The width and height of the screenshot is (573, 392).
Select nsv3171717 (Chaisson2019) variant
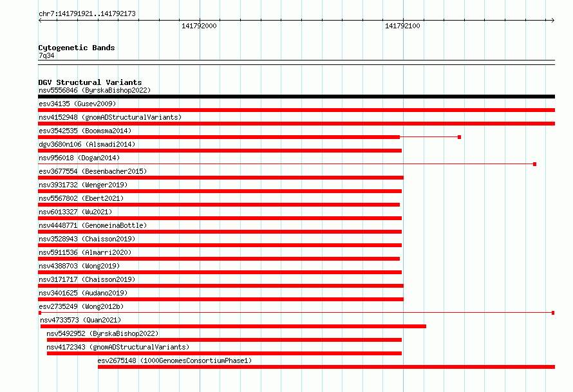click(x=87, y=279)
